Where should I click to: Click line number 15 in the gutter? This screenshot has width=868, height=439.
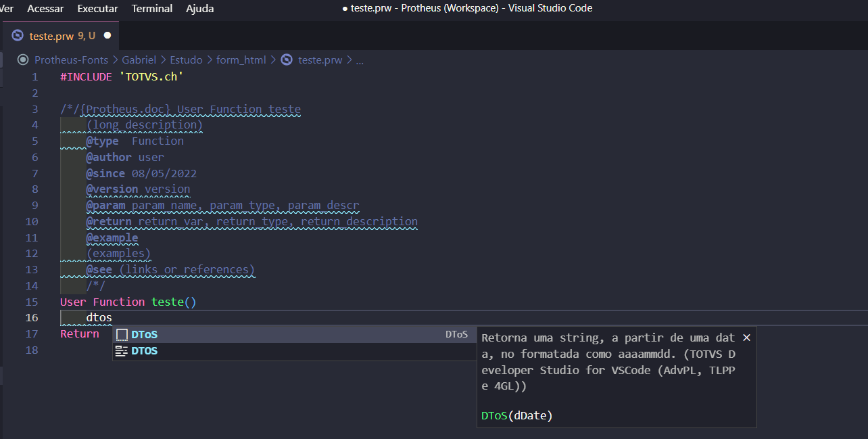pos(32,302)
